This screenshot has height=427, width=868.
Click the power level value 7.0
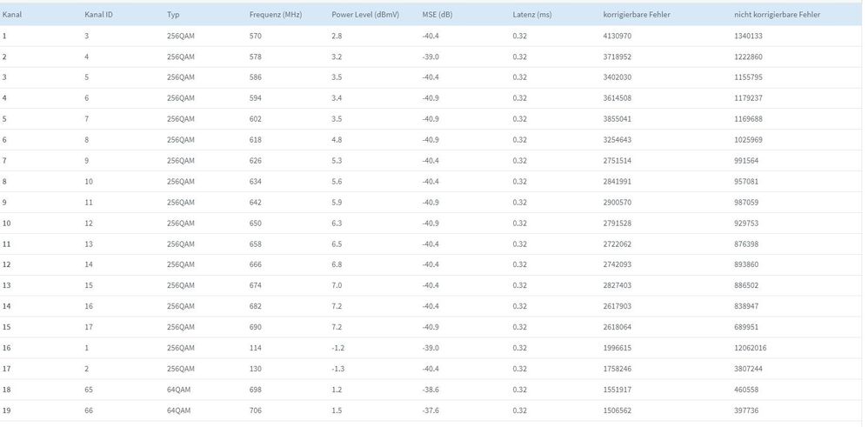pos(338,285)
